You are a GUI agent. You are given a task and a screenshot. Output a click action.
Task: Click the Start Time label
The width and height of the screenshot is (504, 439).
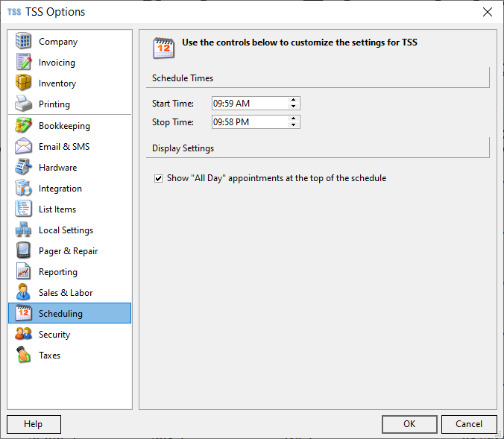173,103
